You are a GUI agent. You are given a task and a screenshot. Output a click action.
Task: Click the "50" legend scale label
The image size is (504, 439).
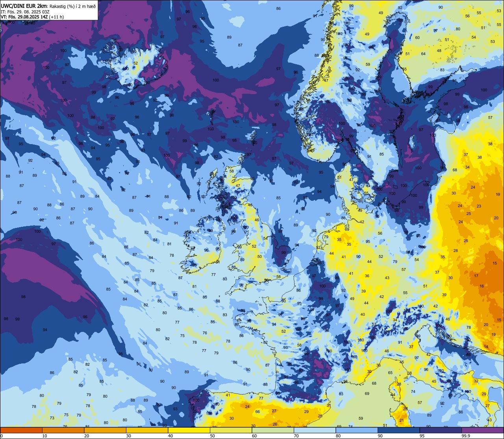[x=213, y=436]
